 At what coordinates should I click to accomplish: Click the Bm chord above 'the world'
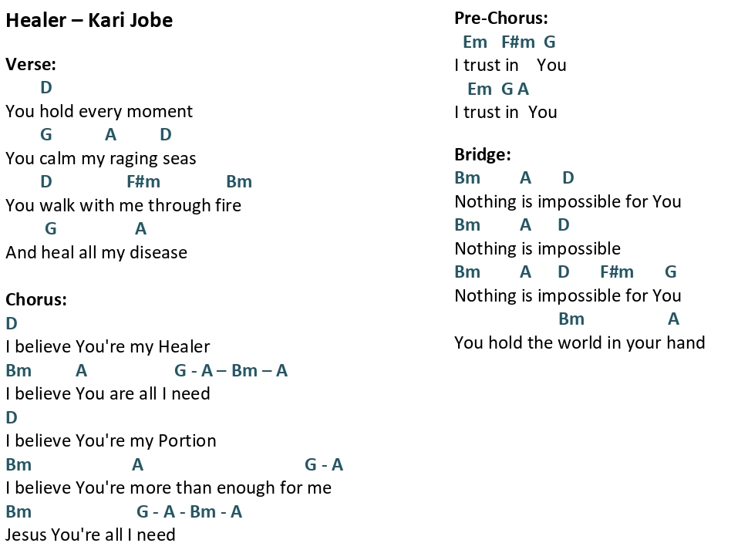pyautogui.click(x=571, y=319)
